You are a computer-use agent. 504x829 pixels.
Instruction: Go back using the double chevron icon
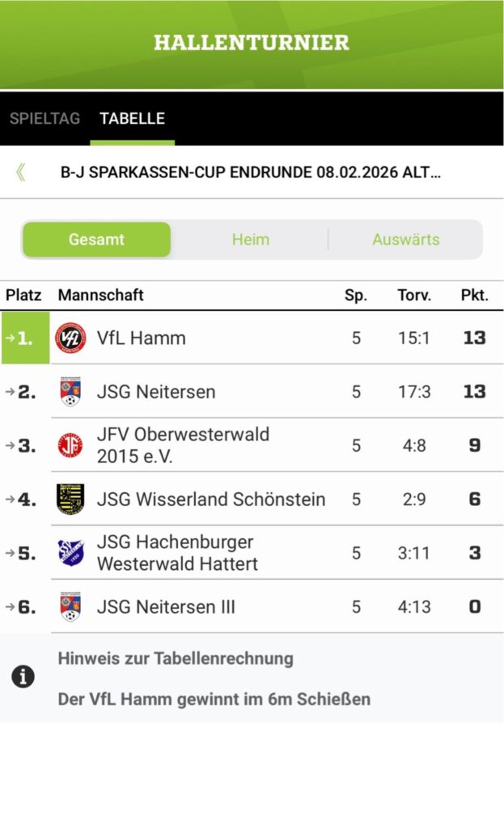(20, 172)
